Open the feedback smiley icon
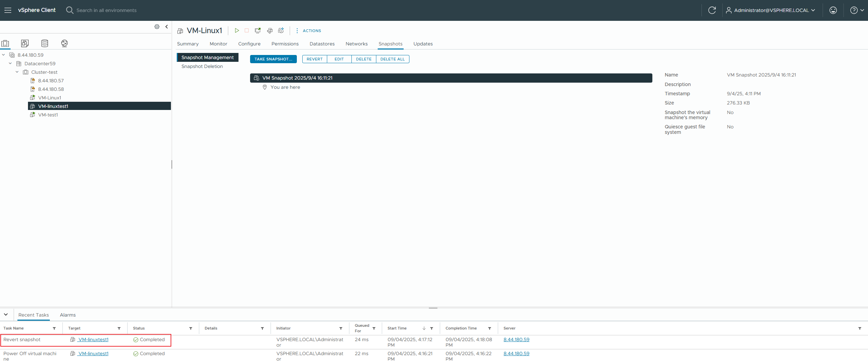This screenshot has height=363, width=868. 833,10
